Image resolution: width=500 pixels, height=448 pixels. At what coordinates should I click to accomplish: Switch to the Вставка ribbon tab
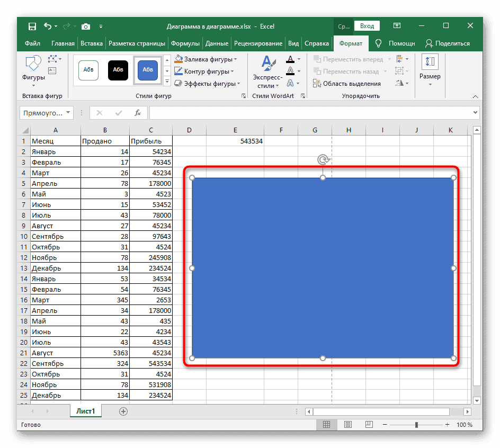92,43
